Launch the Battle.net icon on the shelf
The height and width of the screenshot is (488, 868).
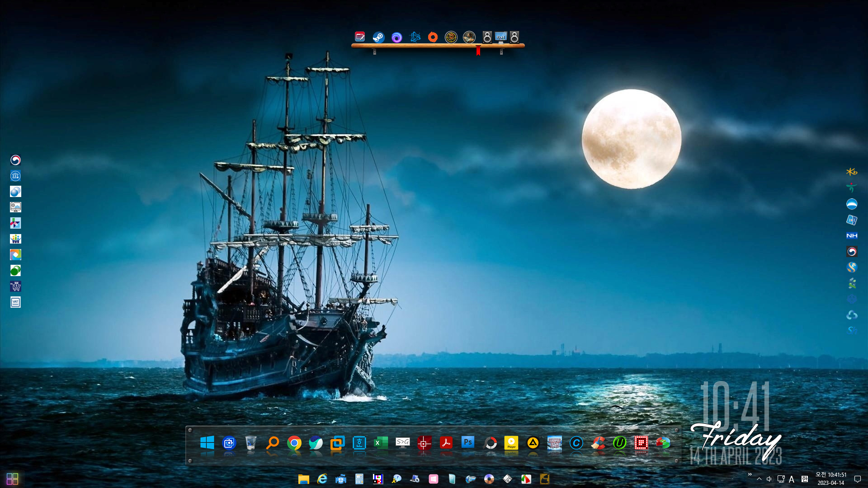coord(415,37)
